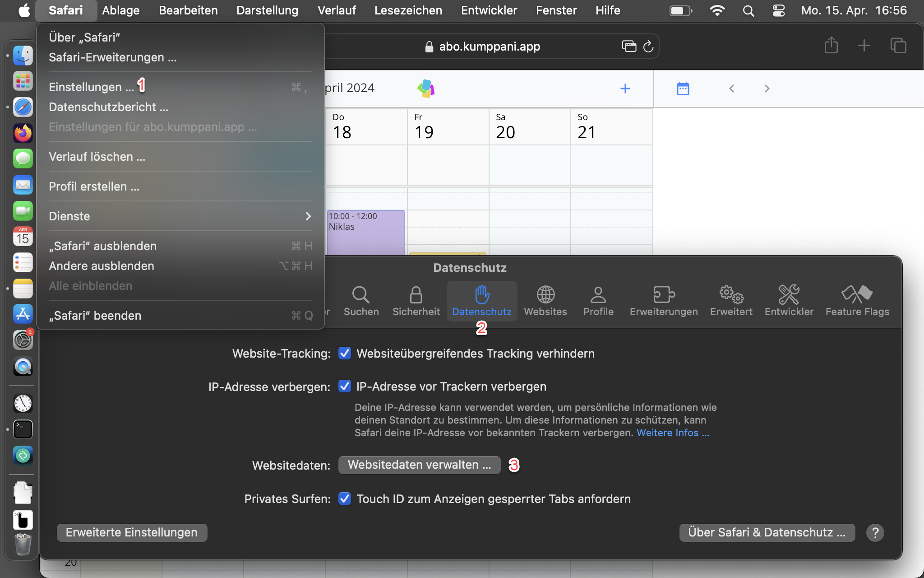Click the Safari share icon
Viewport: 924px width, 578px height.
point(831,45)
